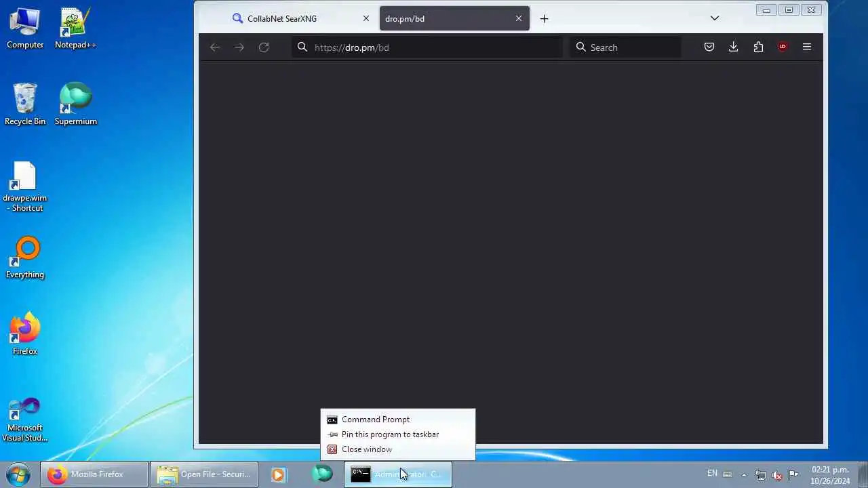Open Notepad++ desktop shortcut

75,28
